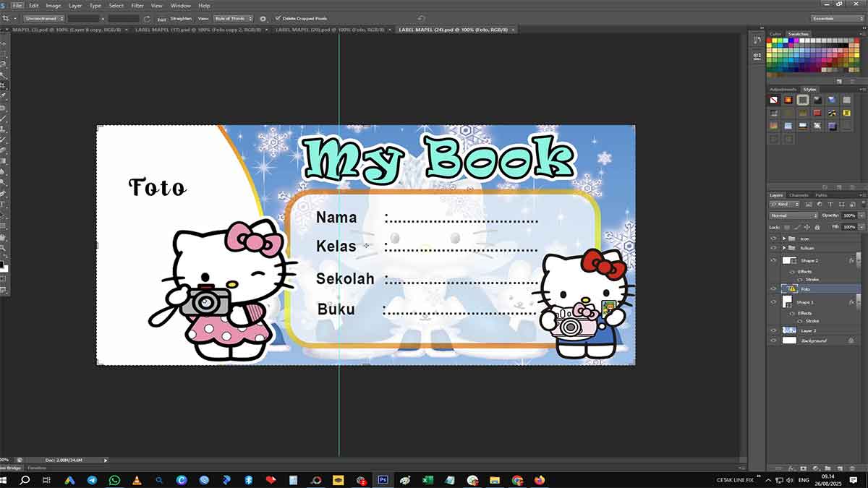Toggle Delete Cropped Pixels checkbox
The width and height of the screenshot is (868, 488).
click(x=278, y=17)
